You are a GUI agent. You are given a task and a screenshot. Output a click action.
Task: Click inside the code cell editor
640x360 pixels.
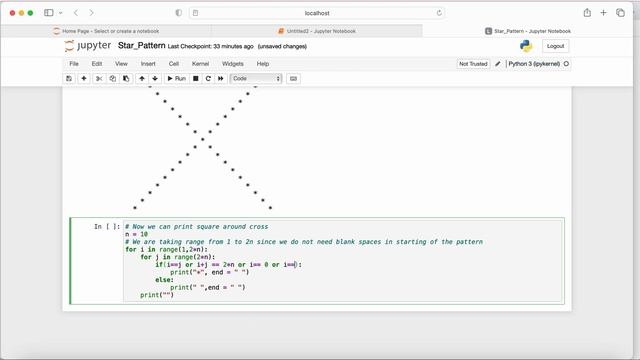(x=343, y=261)
